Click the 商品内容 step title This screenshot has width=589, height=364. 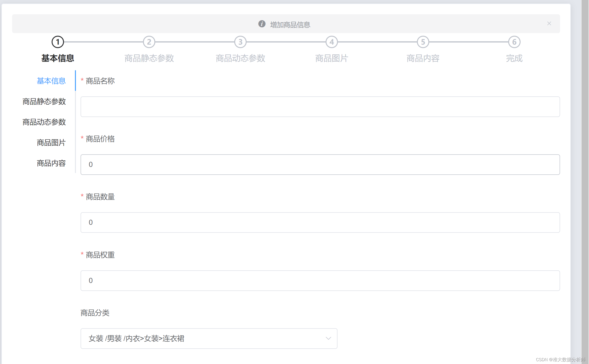click(423, 58)
